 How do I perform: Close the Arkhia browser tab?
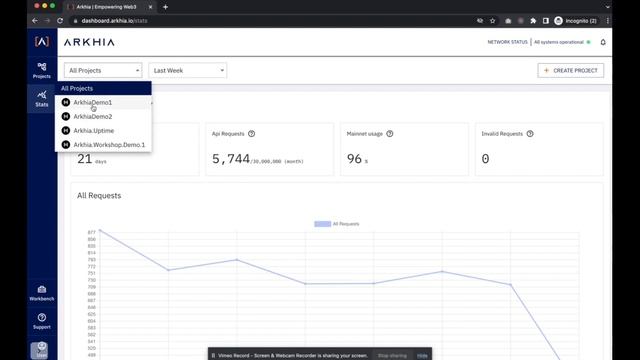150,7
